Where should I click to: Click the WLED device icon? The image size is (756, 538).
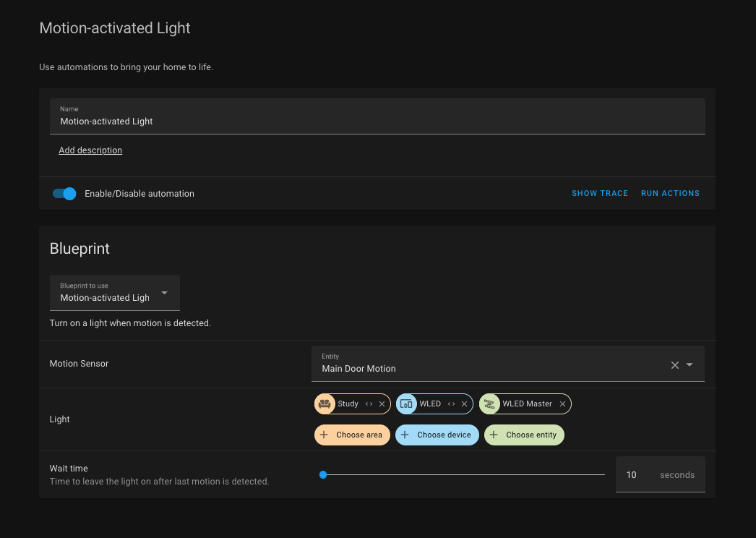pos(407,404)
